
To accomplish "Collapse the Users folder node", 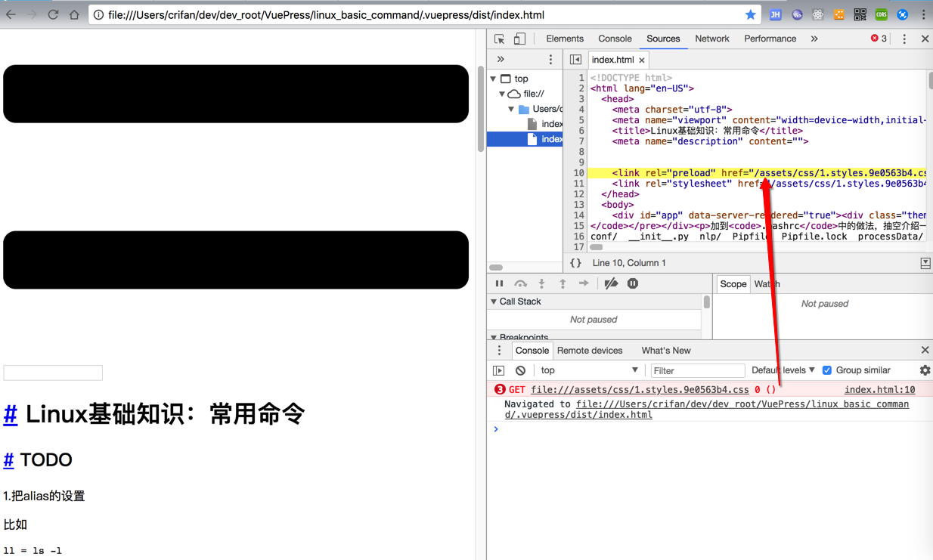I will (x=512, y=109).
